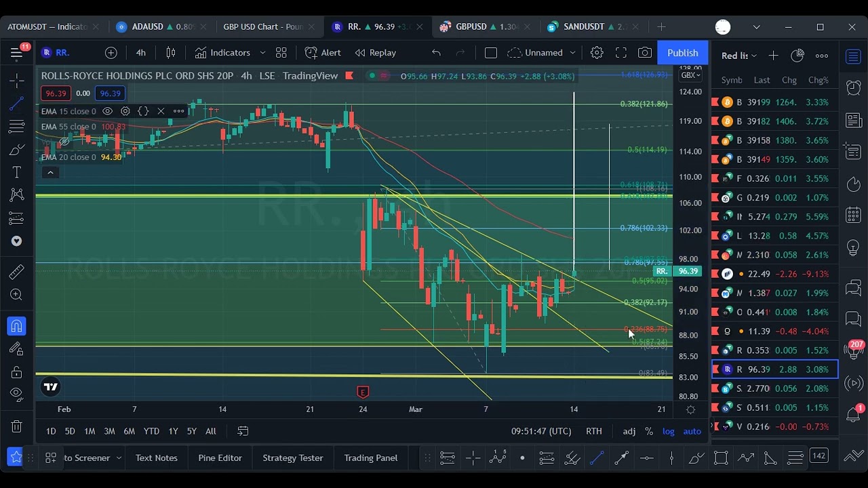Image resolution: width=868 pixels, height=488 pixels.
Task: Select the ruler measure tool
Action: 17,272
